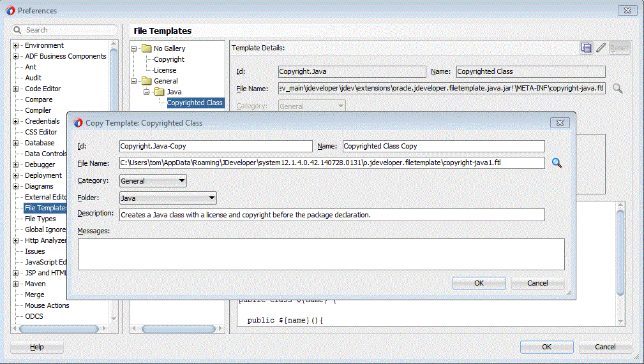This screenshot has height=364, width=644.
Task: Click the grayed magnifier beside Preferences File Name
Action: click(x=617, y=88)
